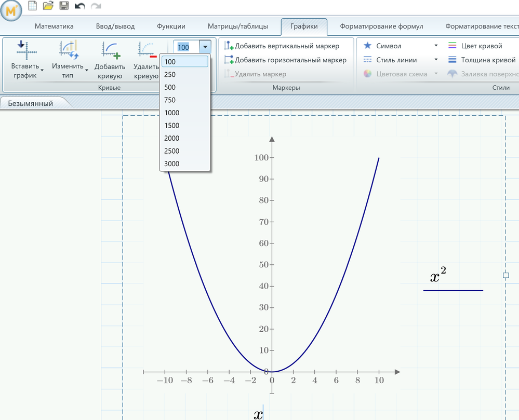
Task: Click the Add Curve (Добавить кривую) icon
Action: tap(110, 49)
